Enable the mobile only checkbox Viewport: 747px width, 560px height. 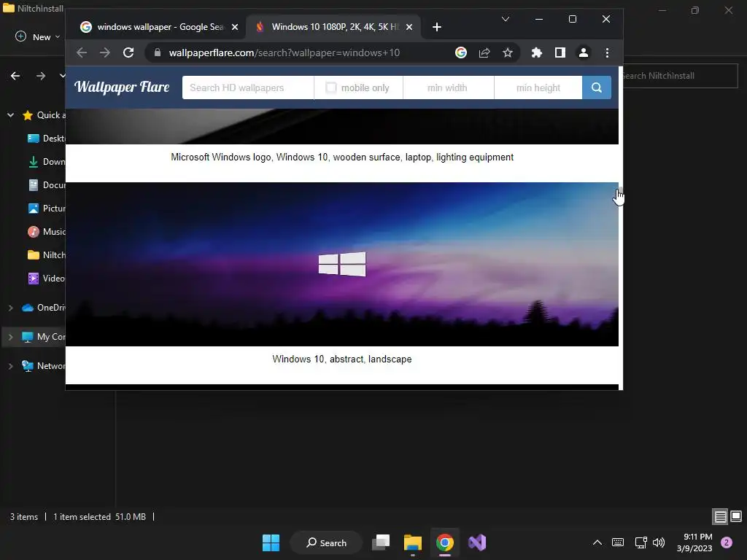330,87
